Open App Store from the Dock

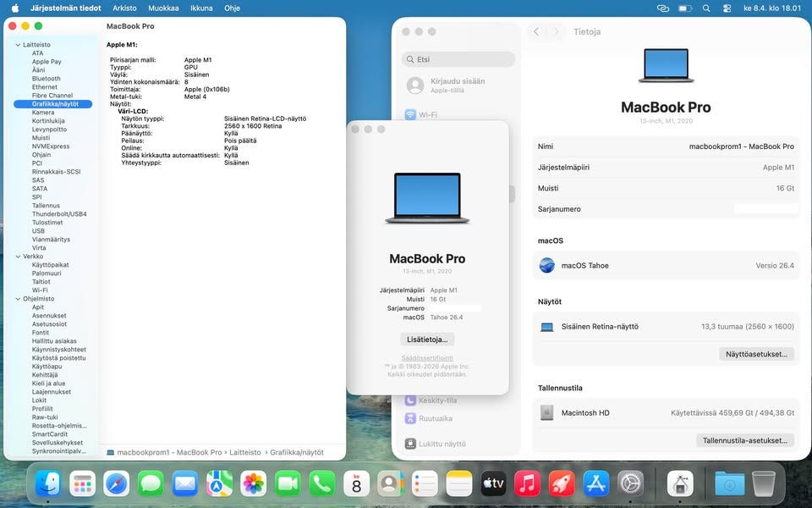pos(596,483)
